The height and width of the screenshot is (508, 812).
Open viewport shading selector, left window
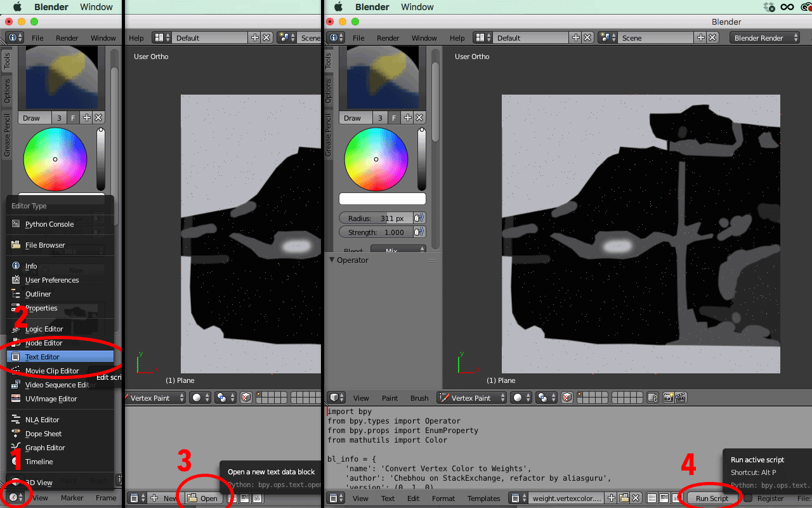click(x=200, y=398)
